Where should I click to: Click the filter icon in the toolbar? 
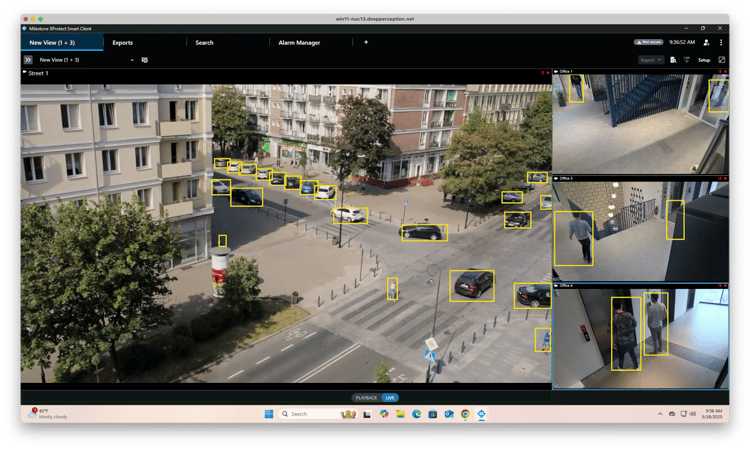687,60
